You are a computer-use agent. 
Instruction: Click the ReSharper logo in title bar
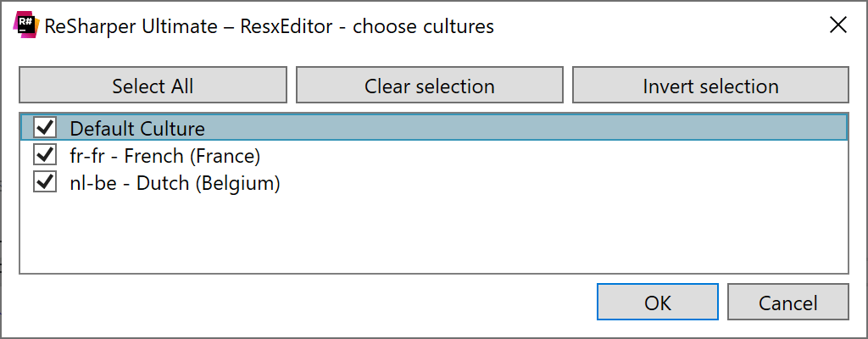tap(26, 26)
